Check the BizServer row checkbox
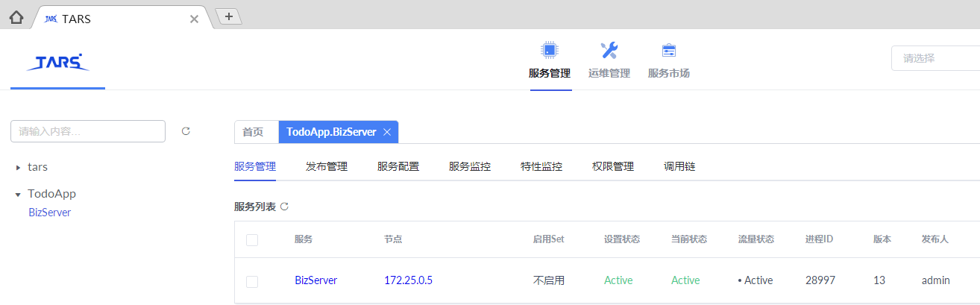This screenshot has width=980, height=305. (252, 281)
